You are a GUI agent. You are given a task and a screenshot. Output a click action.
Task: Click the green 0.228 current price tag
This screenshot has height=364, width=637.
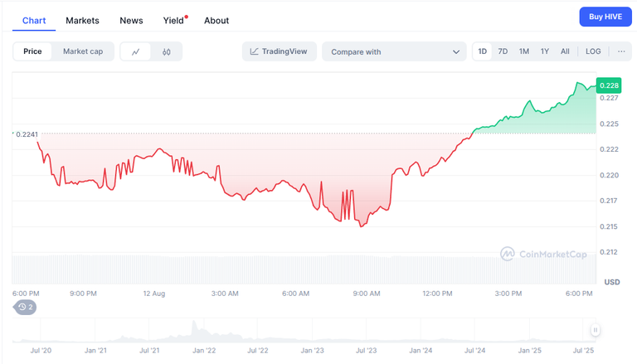point(609,85)
